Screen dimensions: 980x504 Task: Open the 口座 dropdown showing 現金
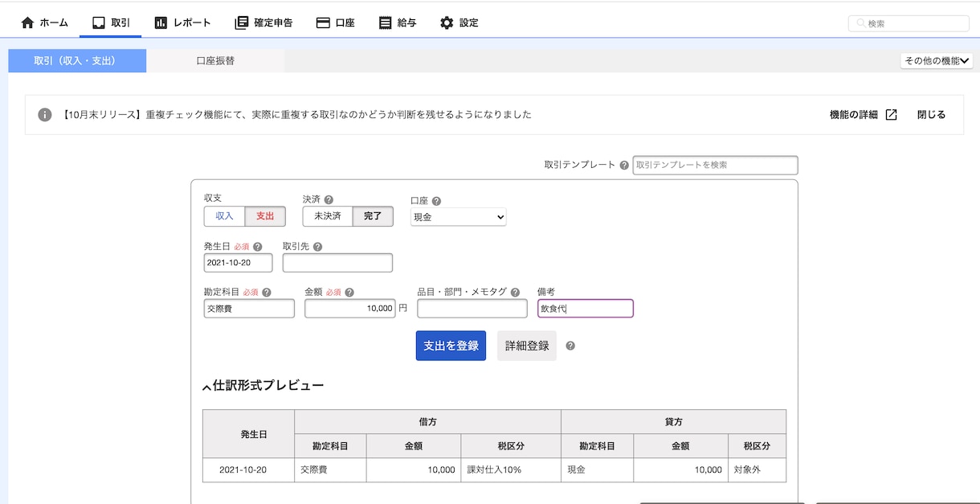(x=459, y=217)
